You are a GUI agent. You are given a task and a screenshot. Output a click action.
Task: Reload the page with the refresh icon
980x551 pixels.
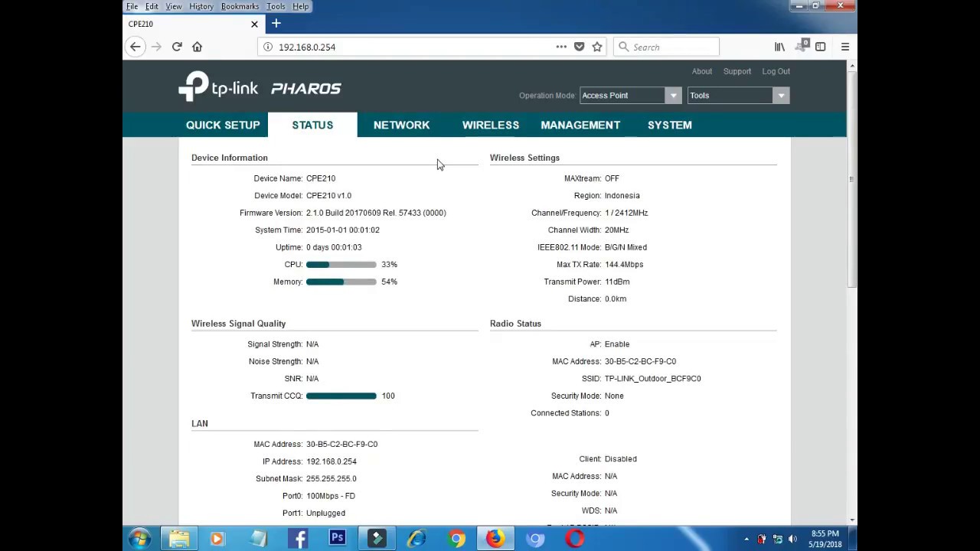tap(177, 47)
